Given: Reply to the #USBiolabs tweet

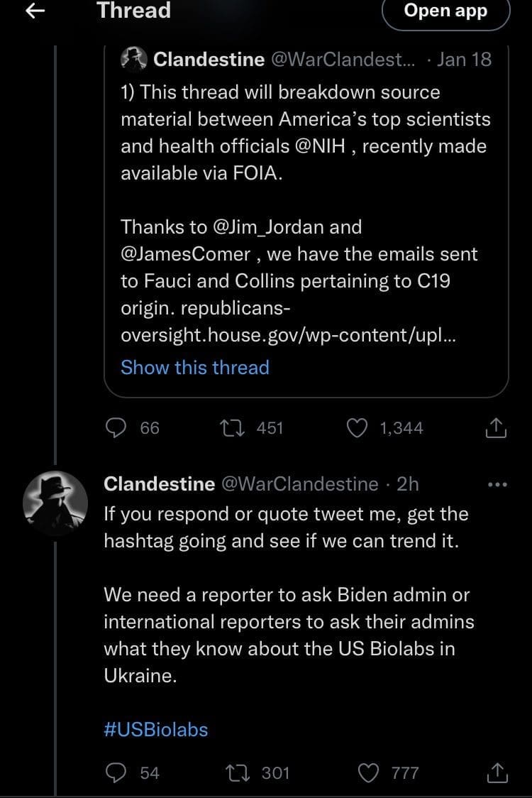Looking at the screenshot, I should tap(116, 772).
